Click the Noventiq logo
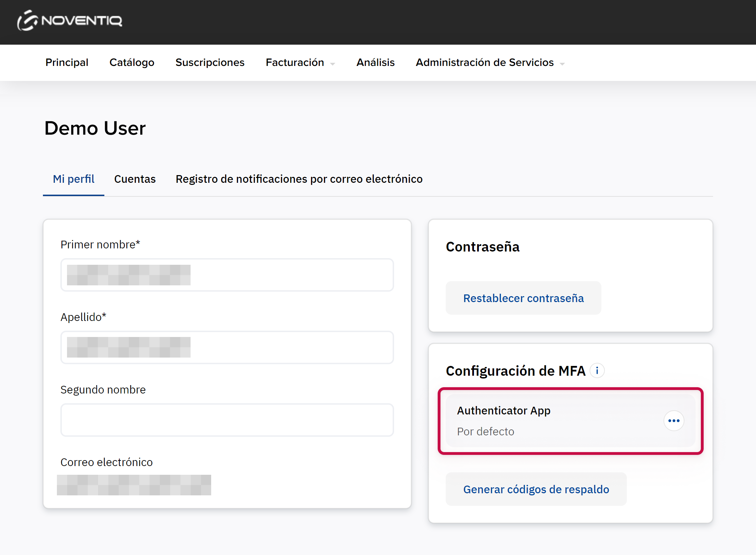This screenshot has height=555, width=756. (x=70, y=21)
